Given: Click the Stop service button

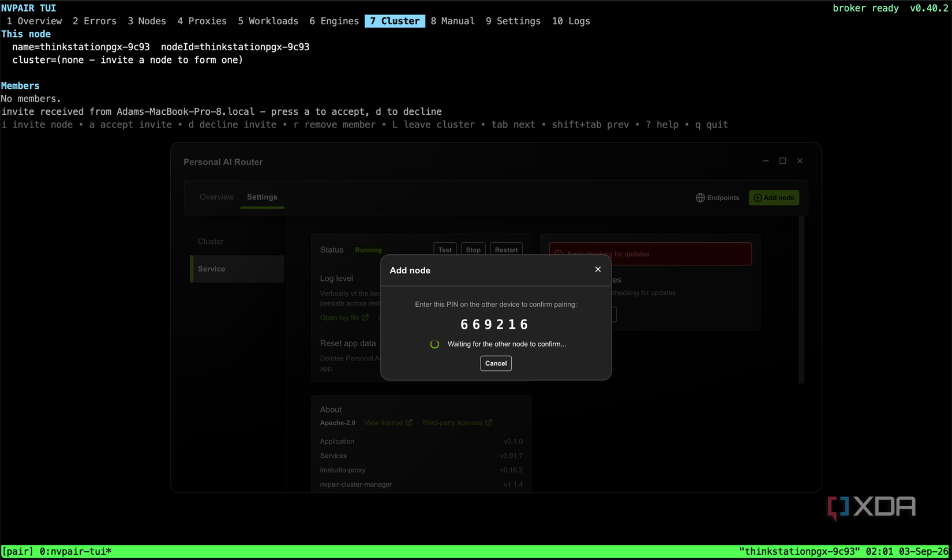Looking at the screenshot, I should pyautogui.click(x=473, y=250).
